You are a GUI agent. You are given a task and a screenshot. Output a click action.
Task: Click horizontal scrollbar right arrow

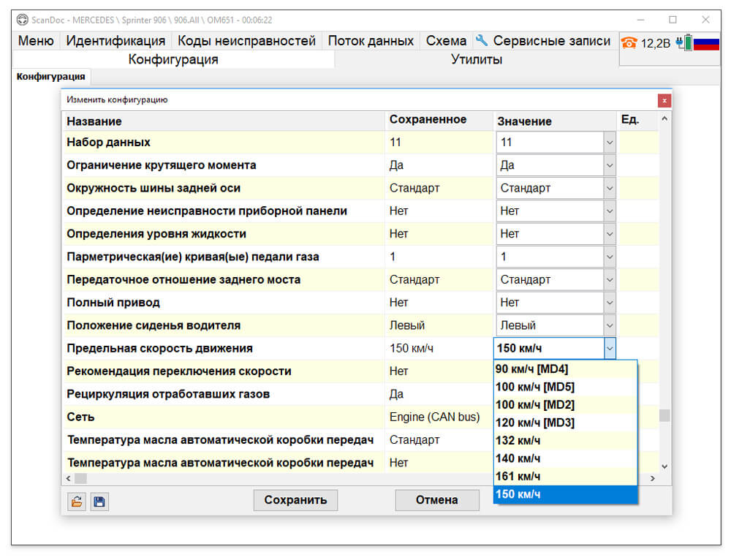pos(653,478)
